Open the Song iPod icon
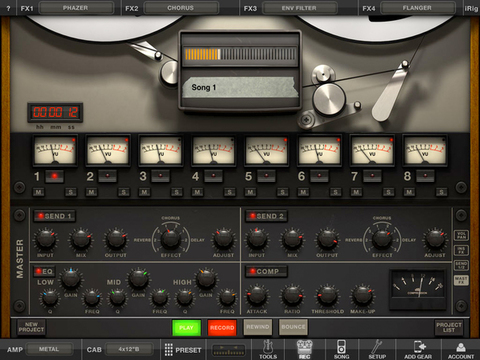This screenshot has height=360, width=480. [x=341, y=350]
